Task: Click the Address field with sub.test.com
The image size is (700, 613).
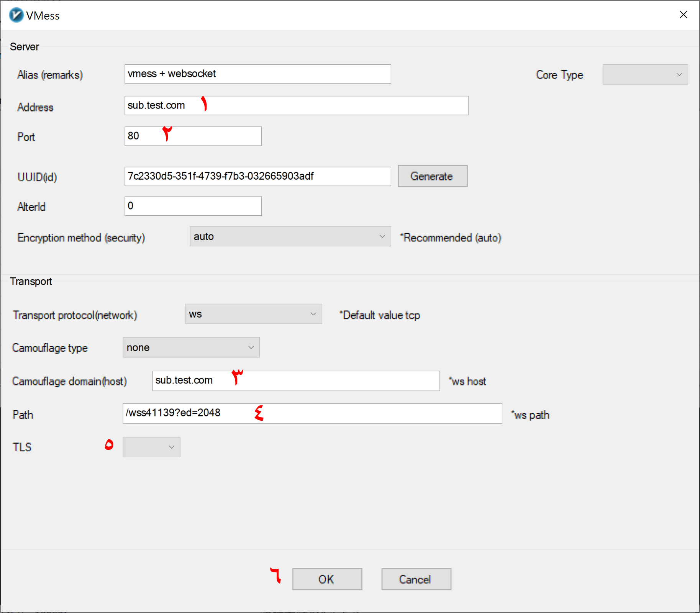Action: pos(297,106)
